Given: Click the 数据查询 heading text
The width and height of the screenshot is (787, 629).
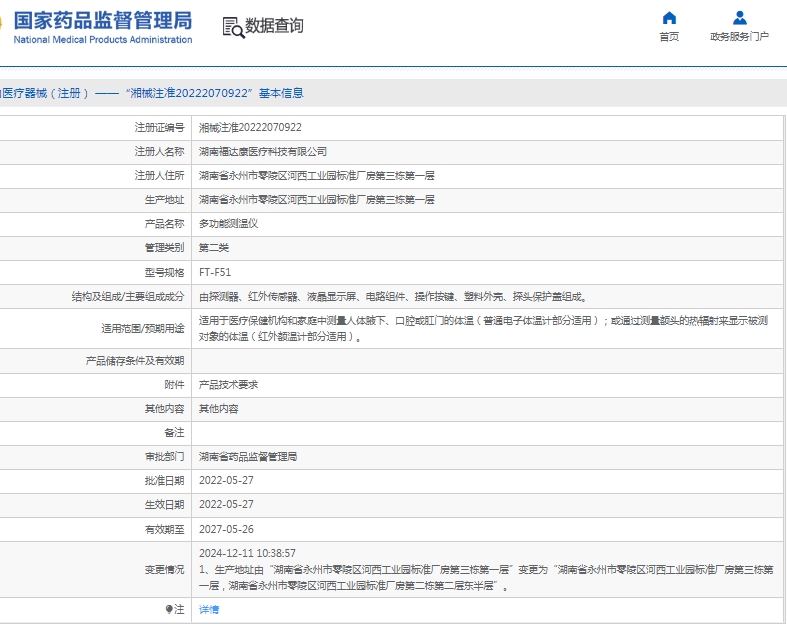Looking at the screenshot, I should coord(274,26).
